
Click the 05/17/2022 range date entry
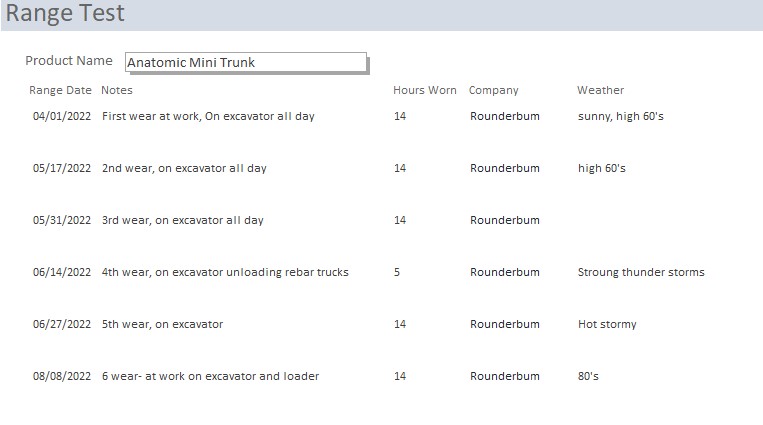[x=62, y=168]
